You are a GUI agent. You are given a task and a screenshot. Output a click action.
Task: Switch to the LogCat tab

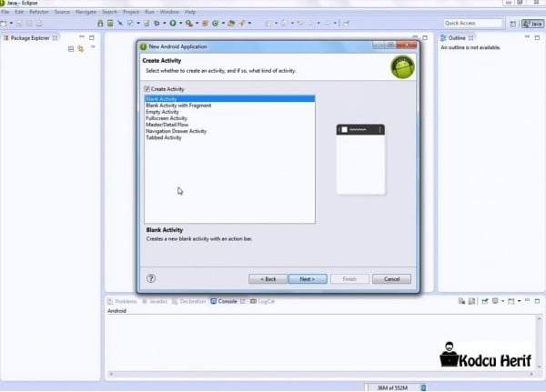tap(263, 301)
